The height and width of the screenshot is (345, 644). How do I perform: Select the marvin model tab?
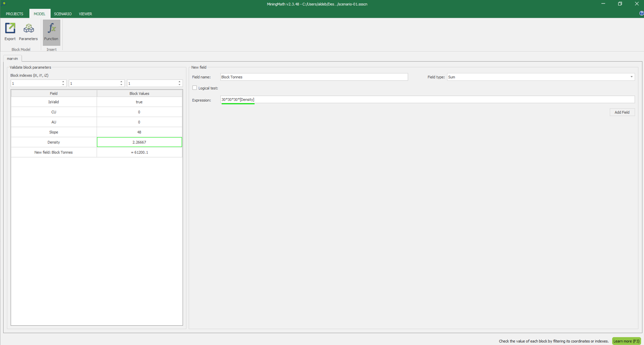(x=13, y=59)
